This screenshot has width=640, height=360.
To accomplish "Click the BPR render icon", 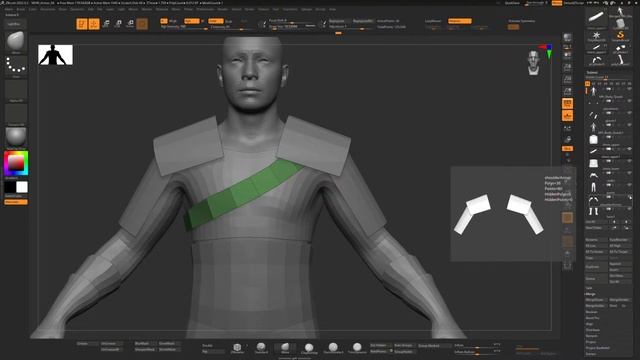I will pyautogui.click(x=567, y=38).
